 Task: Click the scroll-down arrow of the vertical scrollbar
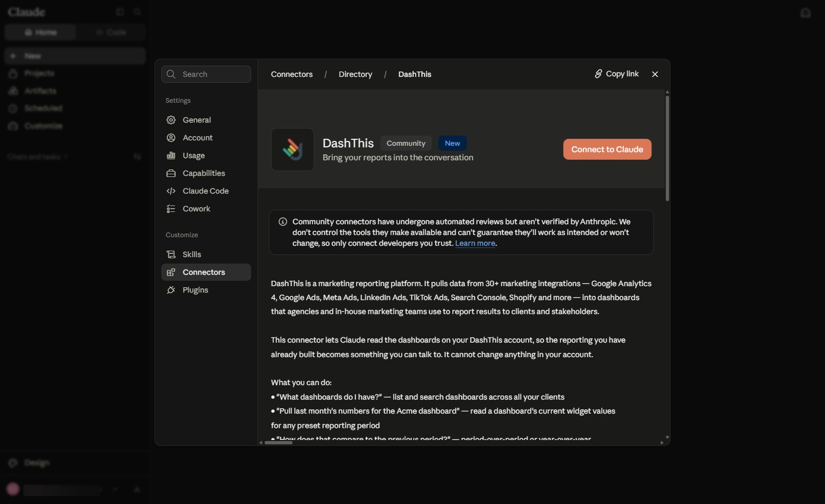667,437
